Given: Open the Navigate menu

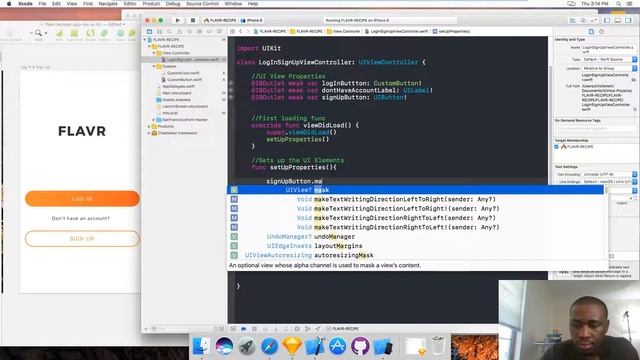Looking at the screenshot, I should [108, 4].
